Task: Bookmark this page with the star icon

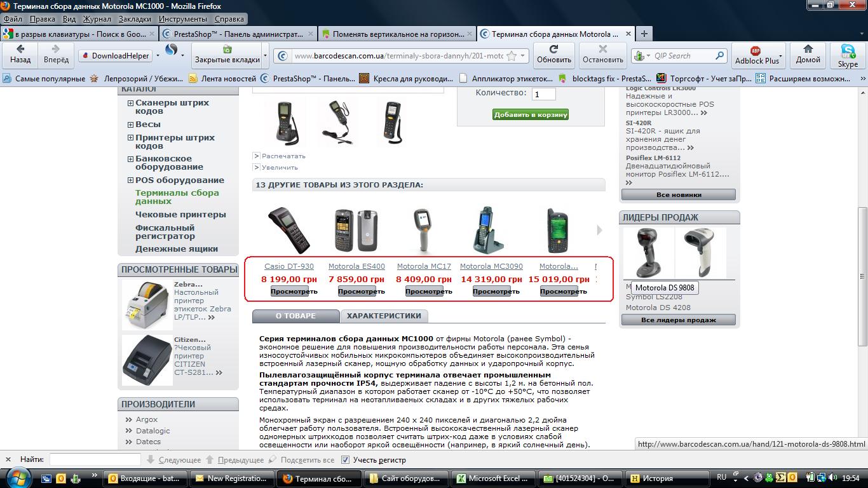Action: click(x=511, y=56)
